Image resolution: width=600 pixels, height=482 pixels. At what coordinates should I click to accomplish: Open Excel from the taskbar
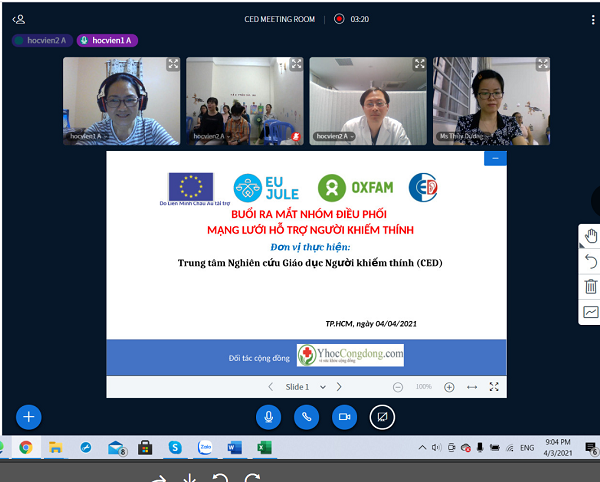(x=264, y=447)
